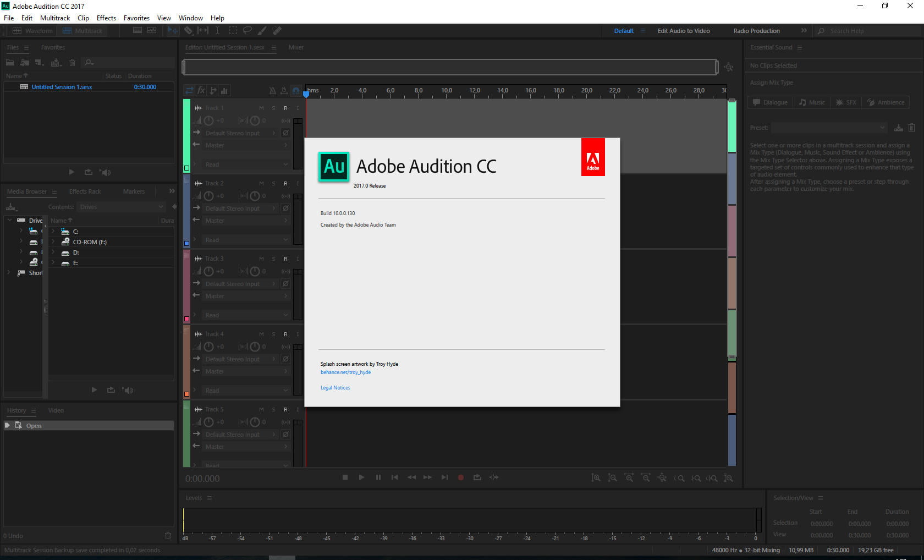The image size is (924, 560).
Task: Zoom in amplitude in the editor
Action: tap(596, 478)
